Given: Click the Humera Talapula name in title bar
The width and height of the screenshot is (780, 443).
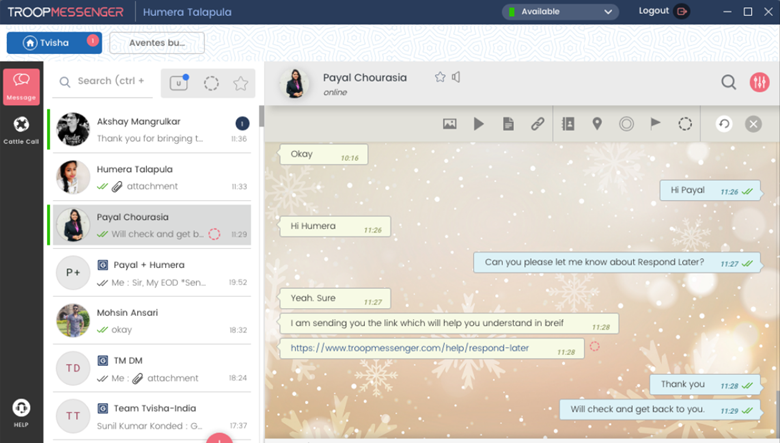Looking at the screenshot, I should pos(187,12).
